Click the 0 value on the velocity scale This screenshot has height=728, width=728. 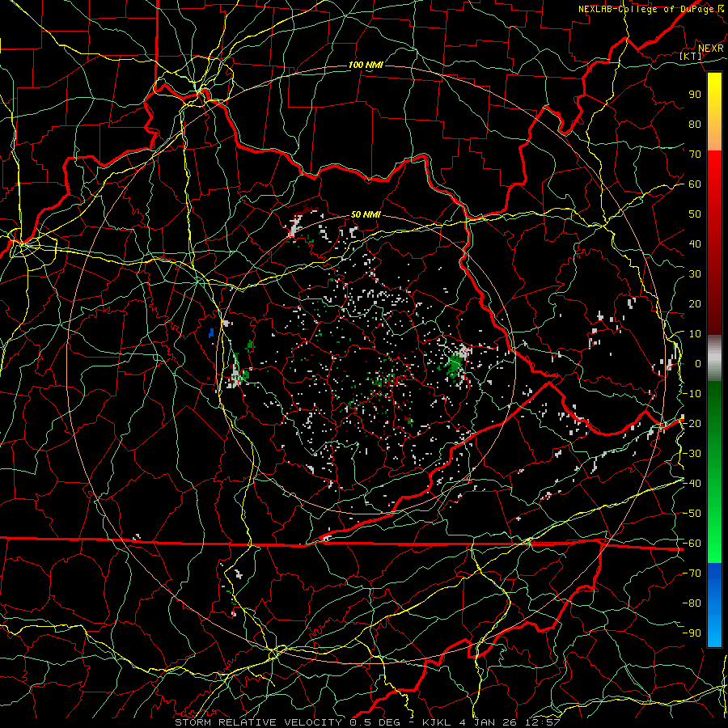click(698, 363)
